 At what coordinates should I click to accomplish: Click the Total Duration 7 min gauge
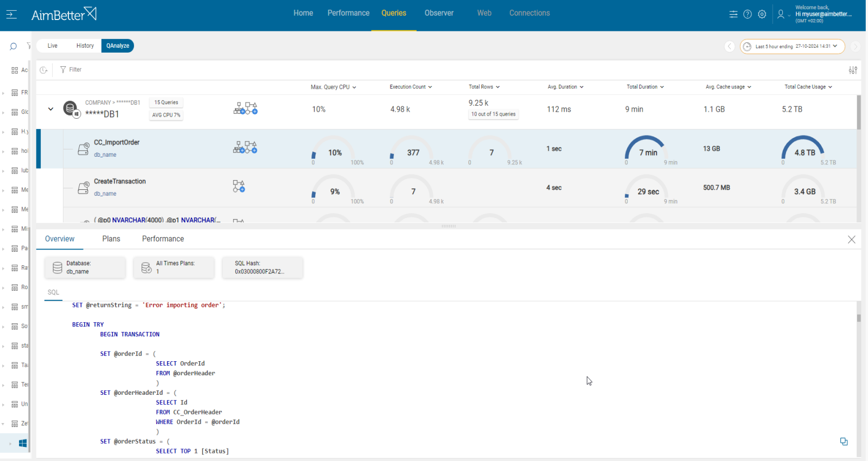click(647, 150)
